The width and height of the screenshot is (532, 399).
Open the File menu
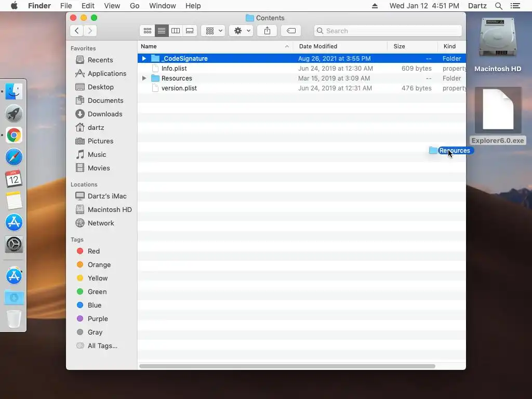(66, 6)
